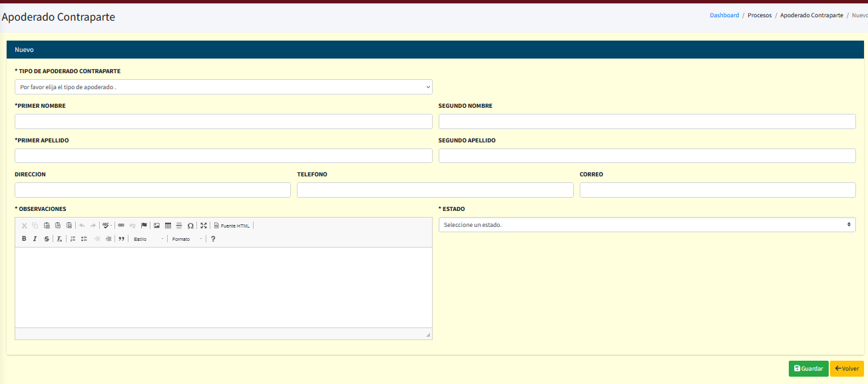Open the Tipo de Apoderado Contraparte dropdown
The image size is (868, 384).
(x=224, y=87)
